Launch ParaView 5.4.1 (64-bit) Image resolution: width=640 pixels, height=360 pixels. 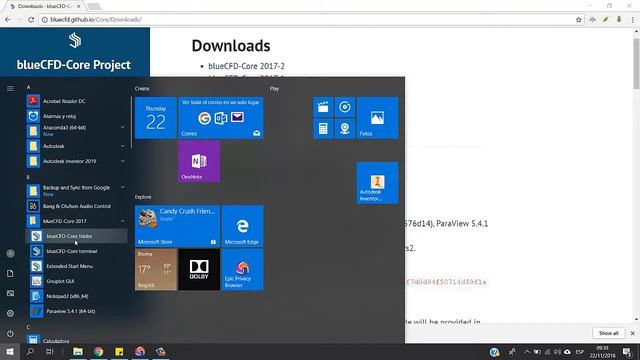77,311
